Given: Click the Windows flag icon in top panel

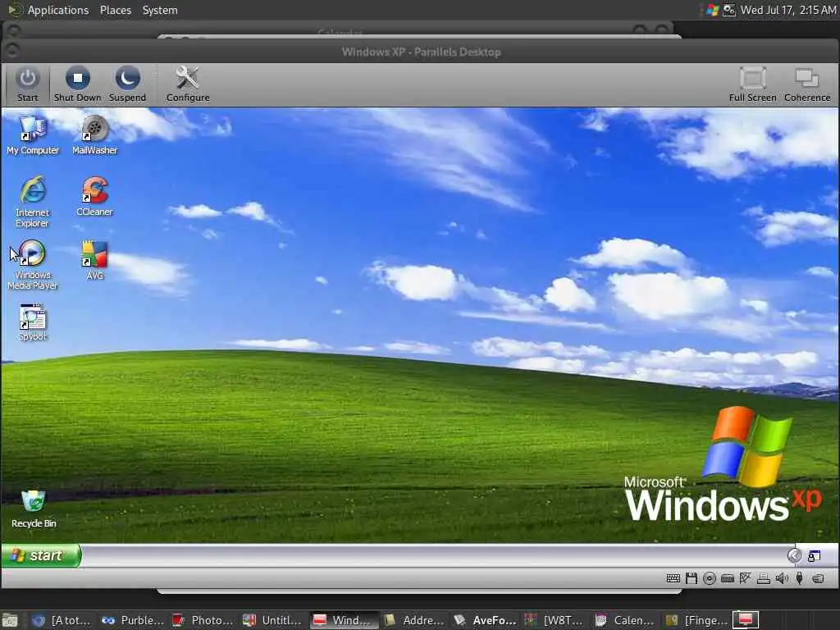Looking at the screenshot, I should coord(712,10).
